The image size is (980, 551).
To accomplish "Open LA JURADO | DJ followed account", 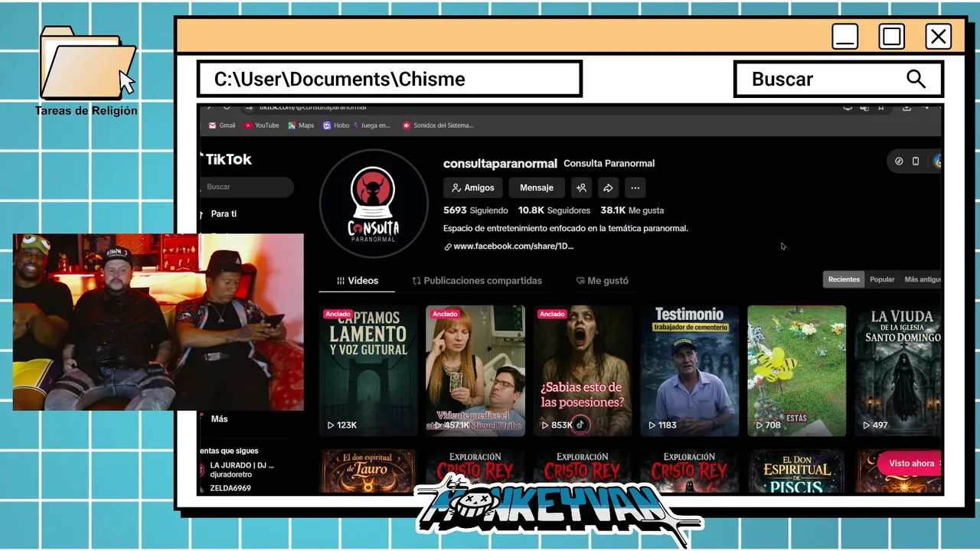I will tap(241, 469).
